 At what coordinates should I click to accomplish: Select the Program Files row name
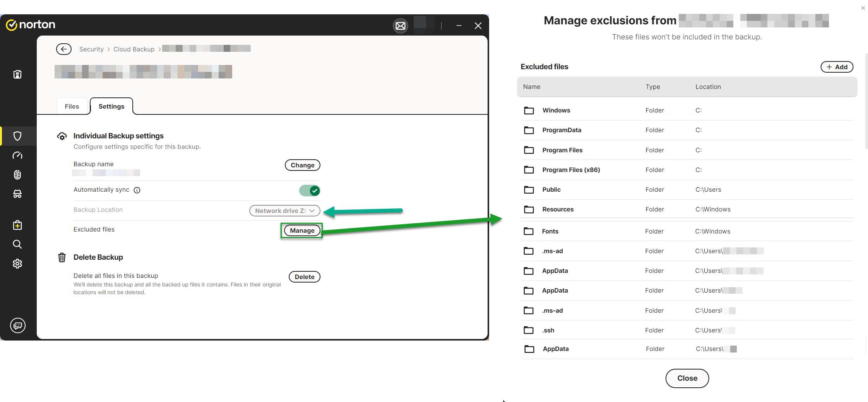tap(562, 150)
